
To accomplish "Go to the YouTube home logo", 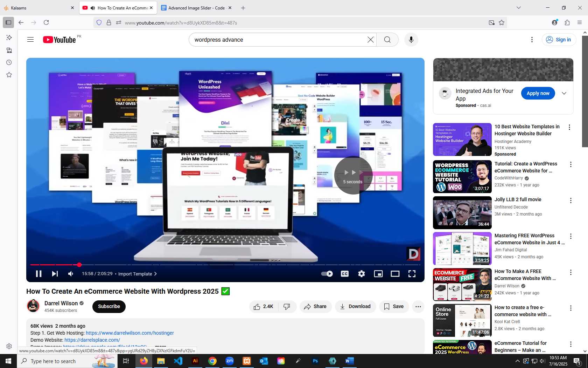I will point(59,40).
